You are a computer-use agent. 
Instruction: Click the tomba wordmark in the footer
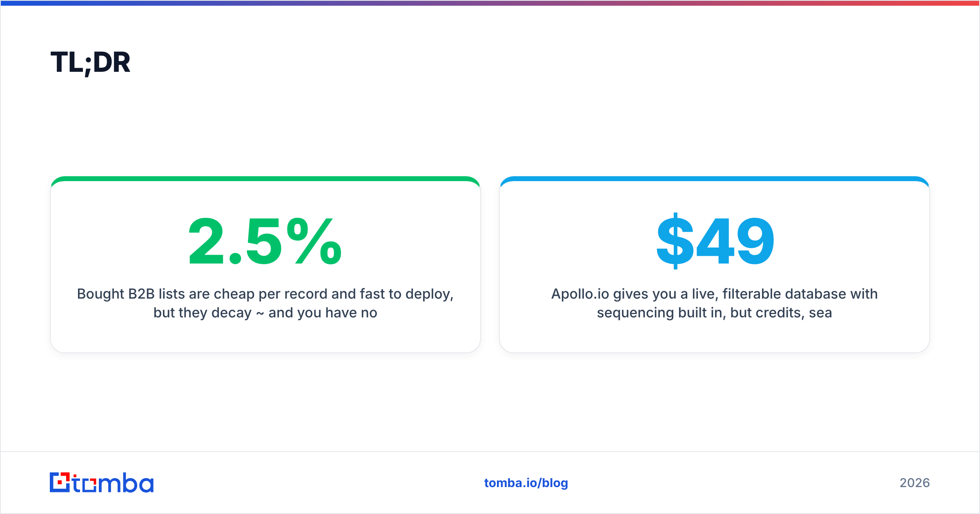pos(113,483)
